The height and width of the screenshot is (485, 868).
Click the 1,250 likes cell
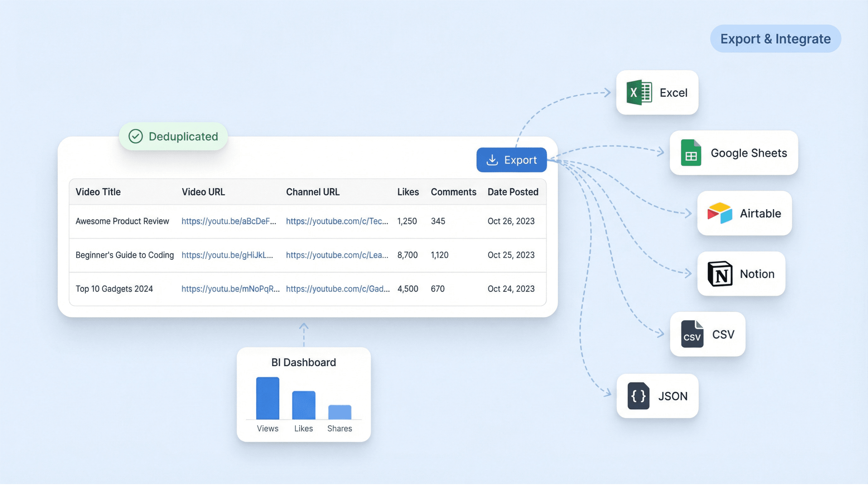pyautogui.click(x=407, y=222)
